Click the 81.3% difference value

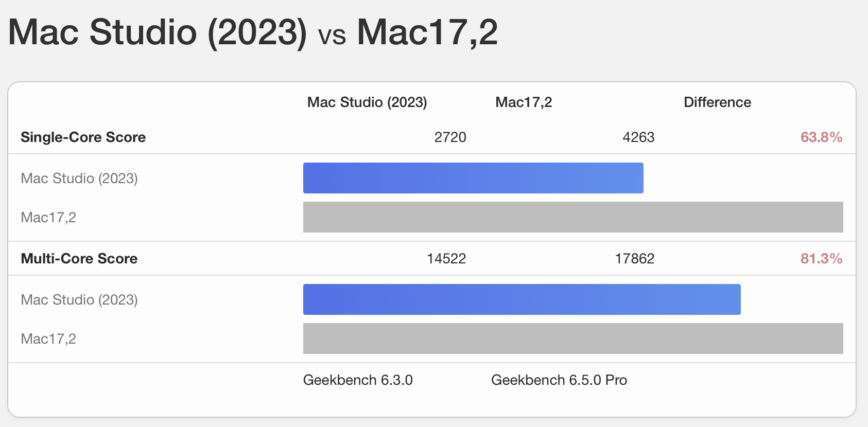pos(822,259)
